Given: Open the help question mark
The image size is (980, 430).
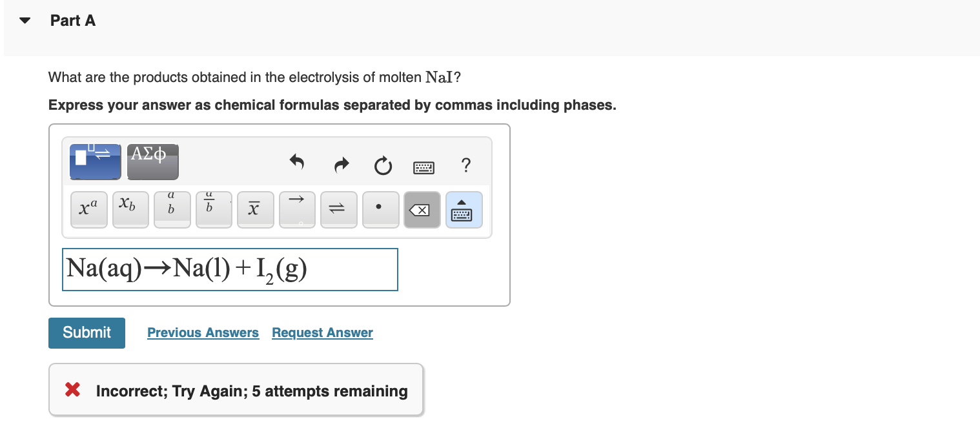Looking at the screenshot, I should coord(465,166).
